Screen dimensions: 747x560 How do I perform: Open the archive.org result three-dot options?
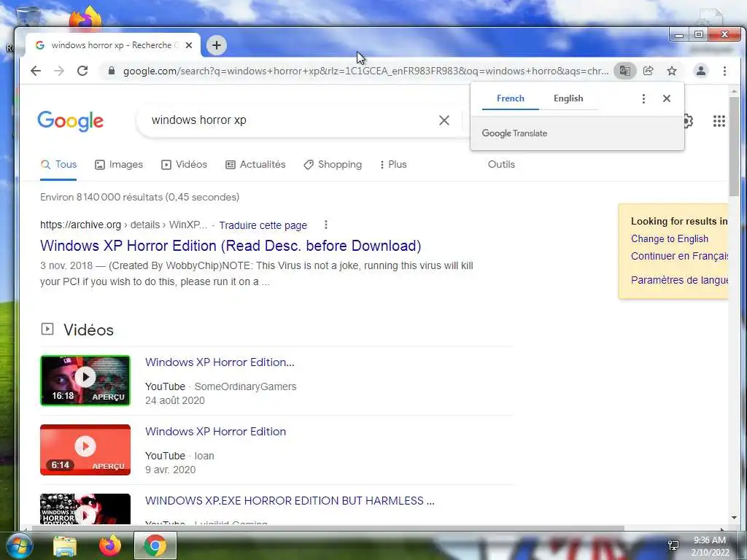(326, 225)
